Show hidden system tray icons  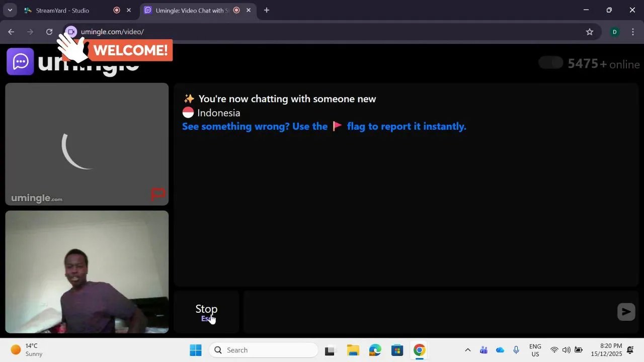coord(467,350)
